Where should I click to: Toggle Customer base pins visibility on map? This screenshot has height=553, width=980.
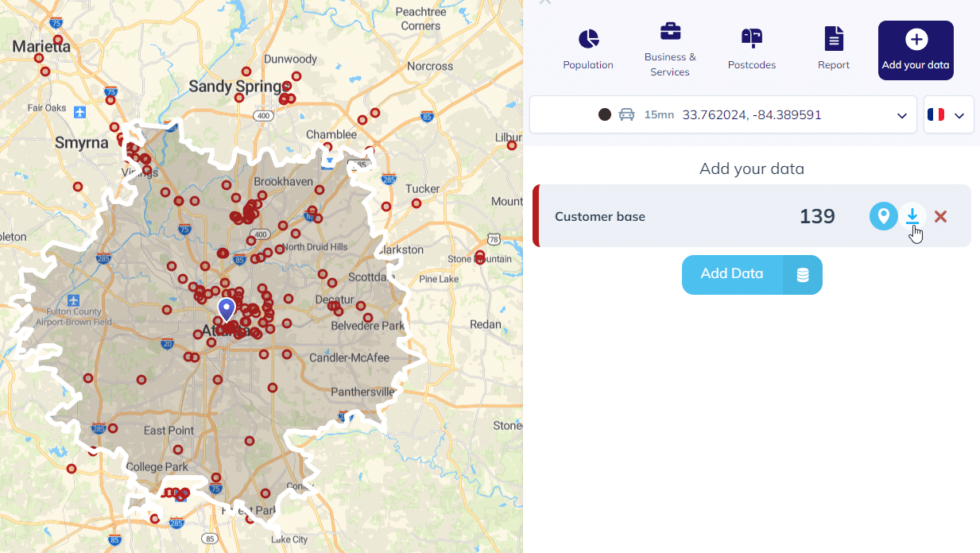(883, 215)
